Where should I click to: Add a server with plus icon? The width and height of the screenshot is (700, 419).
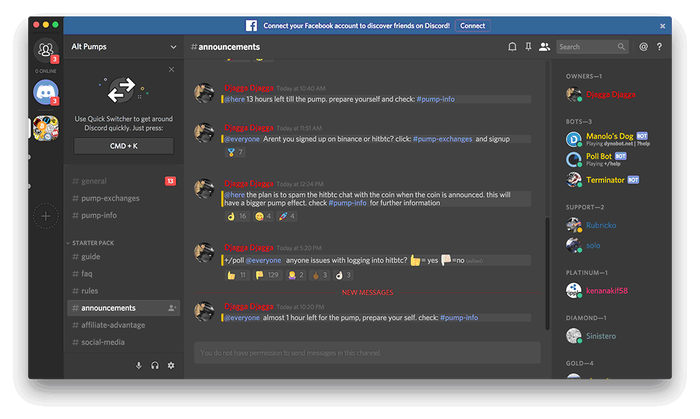46,216
